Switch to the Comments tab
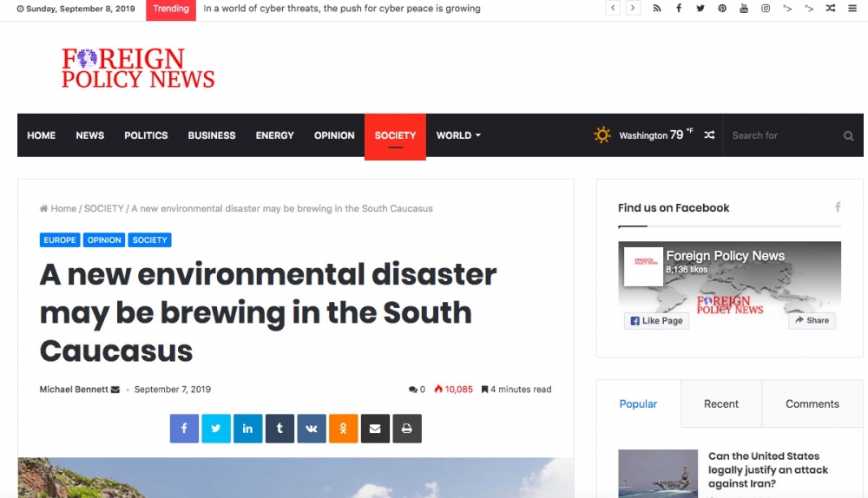This screenshot has height=498, width=868. (x=812, y=404)
